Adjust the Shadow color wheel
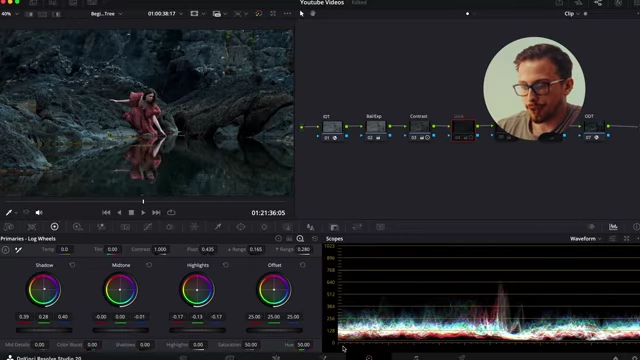This screenshot has width=640, height=360. click(44, 289)
